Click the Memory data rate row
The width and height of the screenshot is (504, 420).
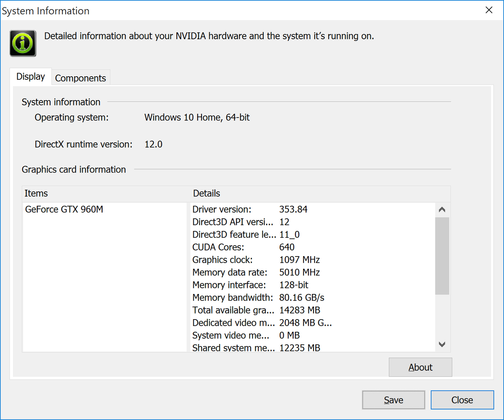256,272
